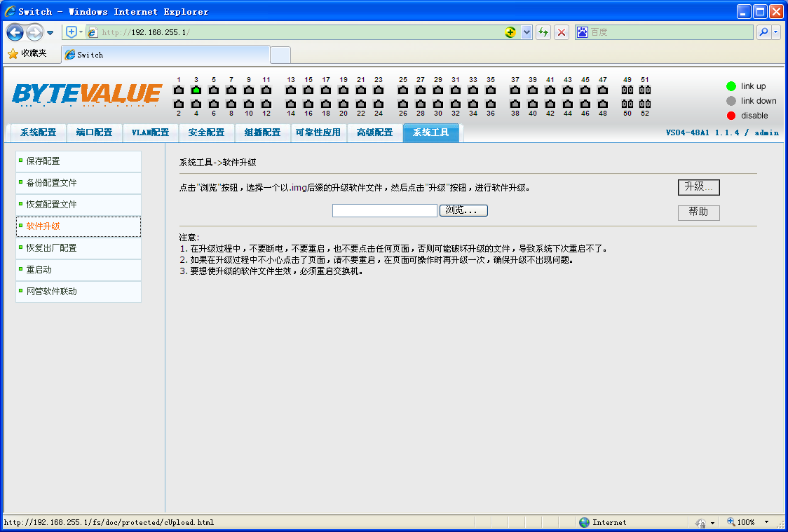Click the port 49 SFP icon
The width and height of the screenshot is (788, 532).
click(x=627, y=90)
